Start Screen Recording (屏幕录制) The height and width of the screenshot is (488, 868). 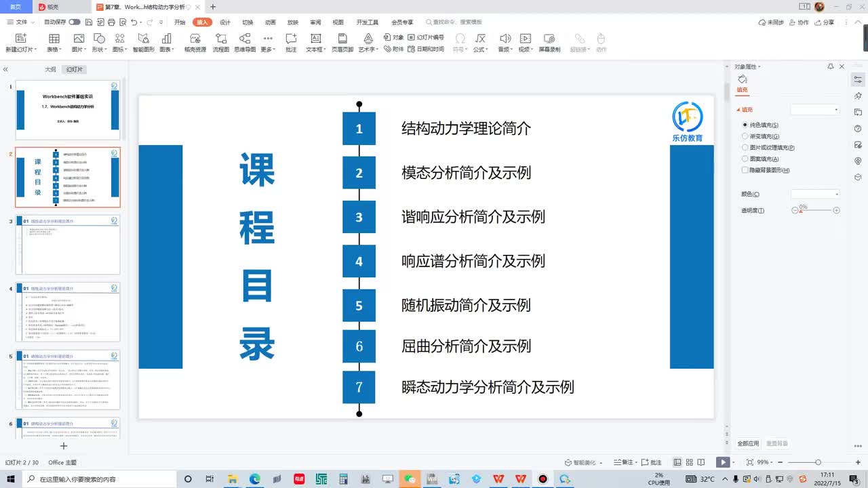tap(549, 39)
